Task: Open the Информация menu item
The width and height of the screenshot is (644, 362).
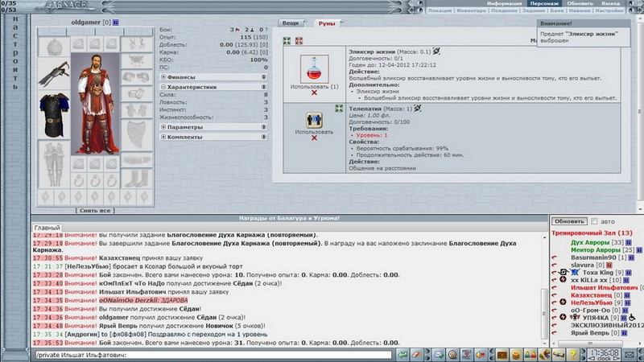Action: [x=501, y=4]
